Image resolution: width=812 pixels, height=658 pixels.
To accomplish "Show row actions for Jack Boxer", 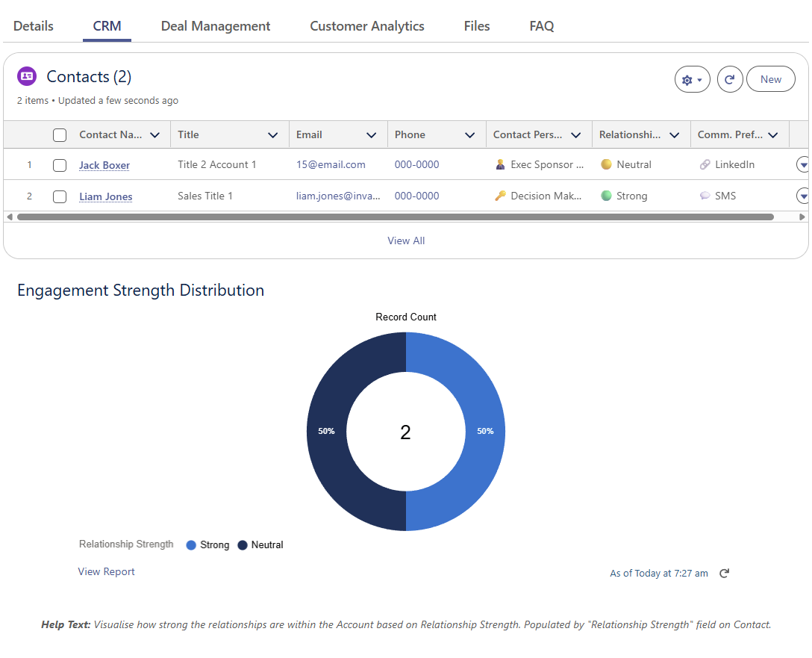I will [x=803, y=165].
